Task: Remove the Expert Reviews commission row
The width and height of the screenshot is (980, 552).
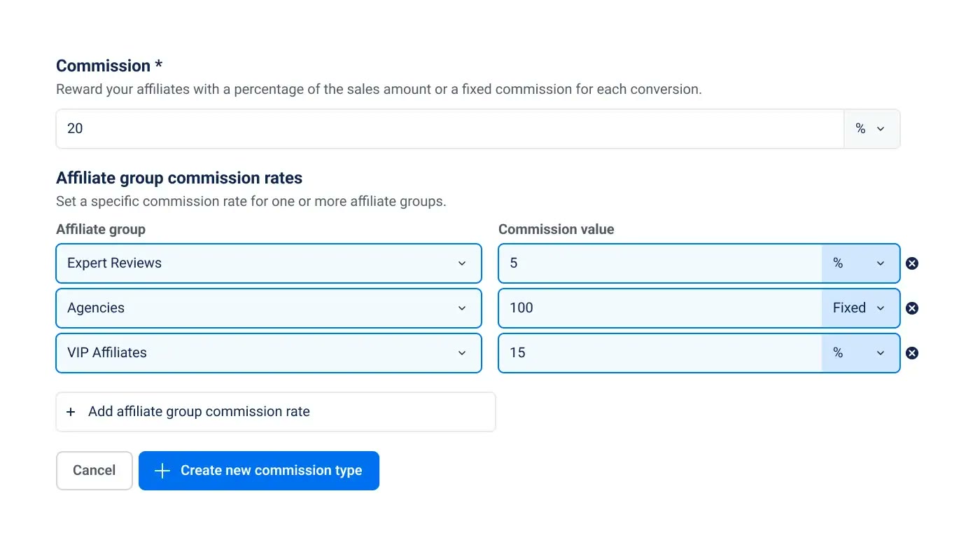Action: (912, 263)
